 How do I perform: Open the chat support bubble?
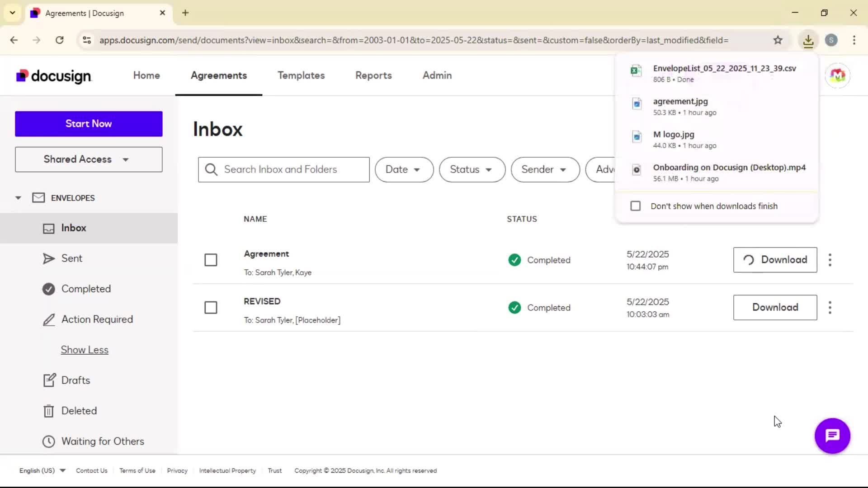coord(832,436)
